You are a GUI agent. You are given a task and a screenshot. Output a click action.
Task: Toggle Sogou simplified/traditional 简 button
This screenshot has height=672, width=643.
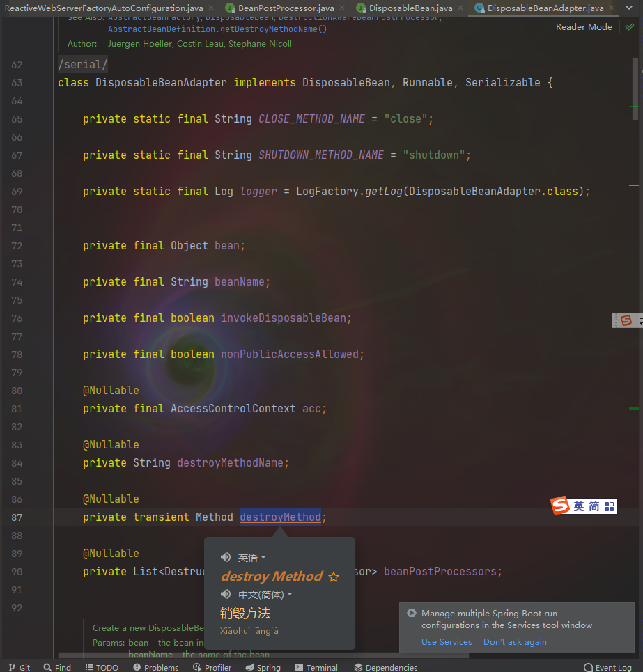[594, 506]
